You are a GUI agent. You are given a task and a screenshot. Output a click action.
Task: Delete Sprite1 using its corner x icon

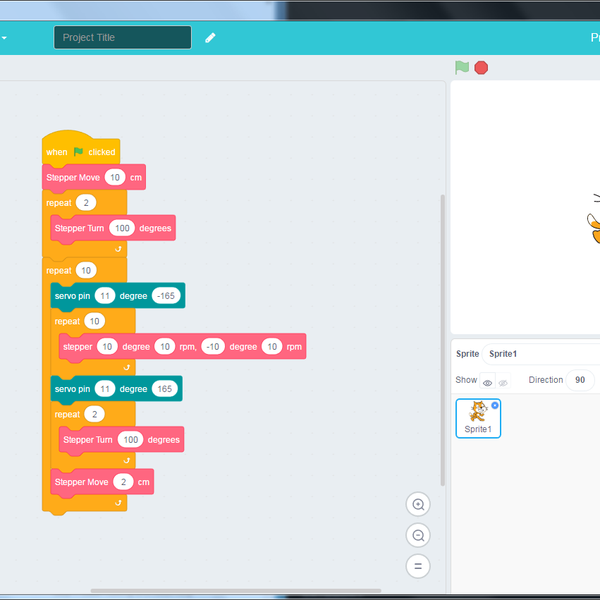point(495,405)
